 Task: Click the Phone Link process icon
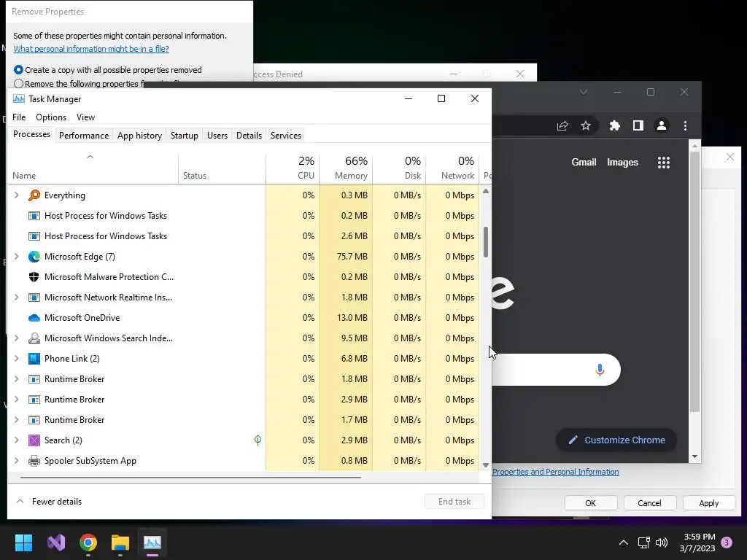pyautogui.click(x=34, y=359)
